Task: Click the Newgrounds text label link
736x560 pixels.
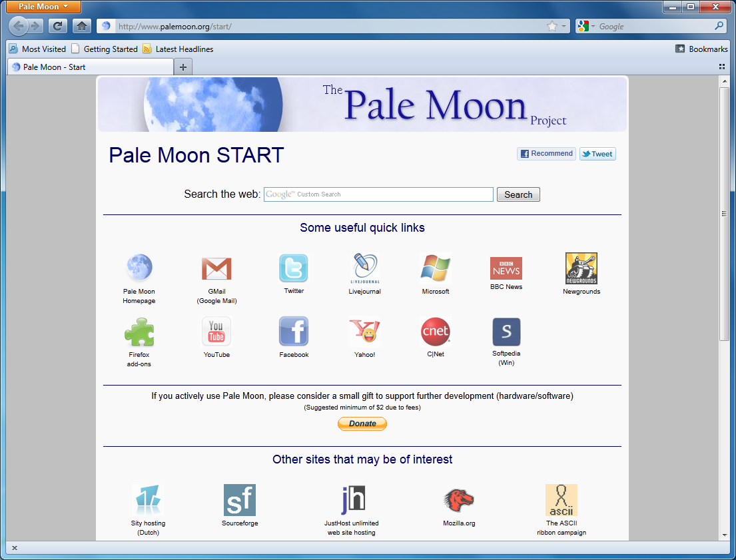Action: [x=581, y=292]
